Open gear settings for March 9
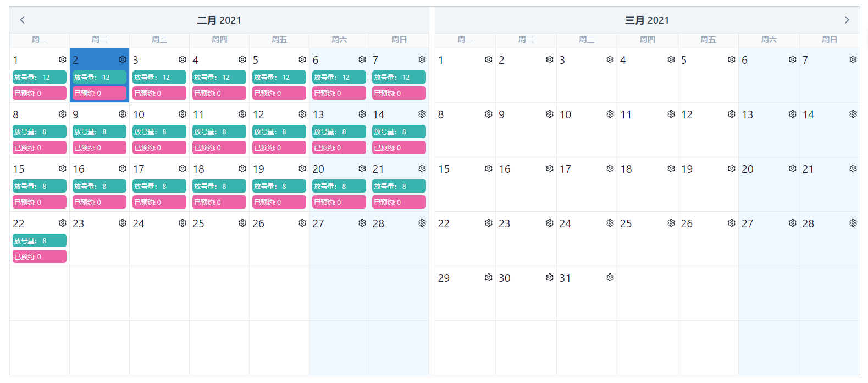The image size is (868, 383). point(550,114)
